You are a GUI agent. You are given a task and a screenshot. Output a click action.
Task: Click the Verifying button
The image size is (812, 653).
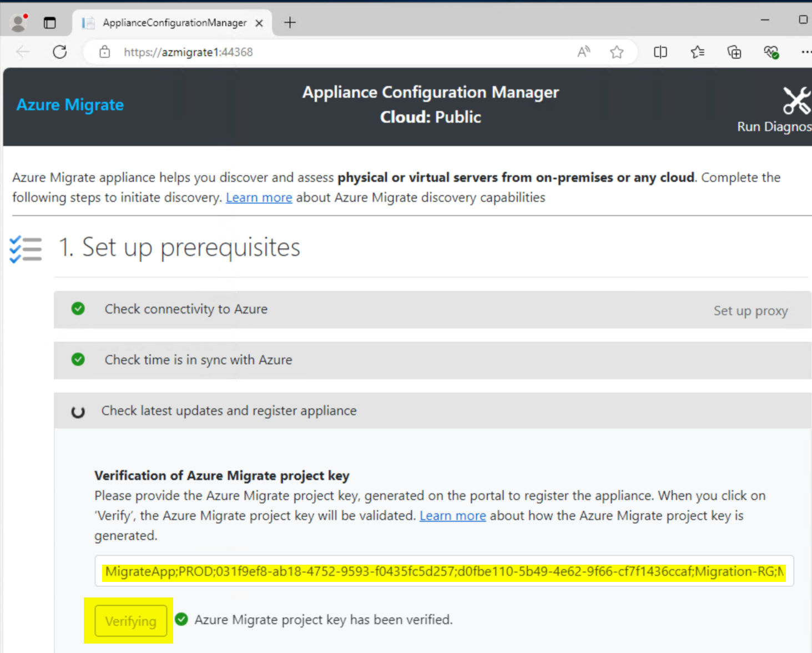coord(131,621)
